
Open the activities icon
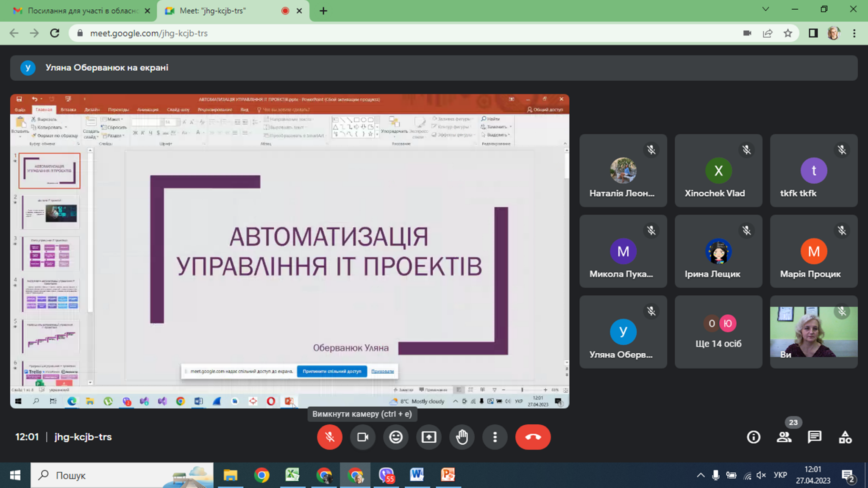(x=845, y=437)
